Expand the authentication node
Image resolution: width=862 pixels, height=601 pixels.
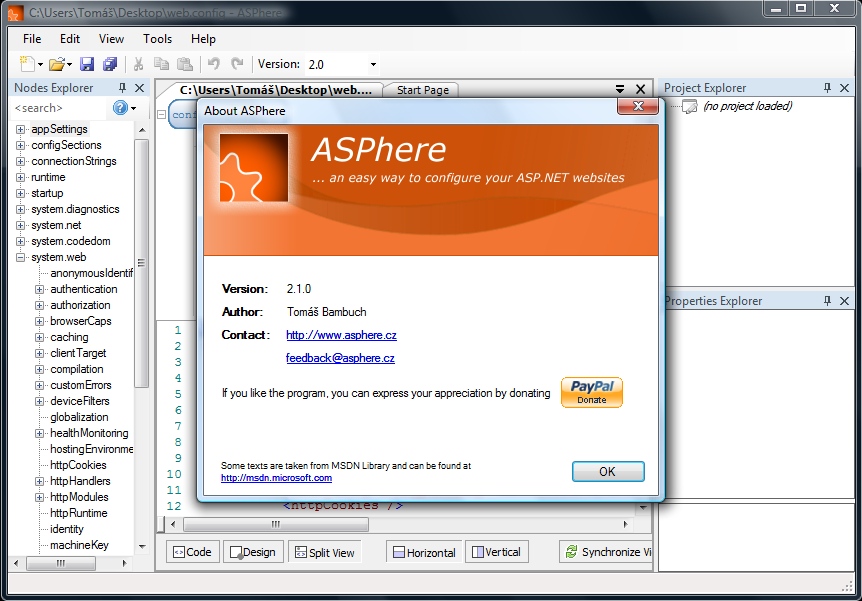click(39, 289)
